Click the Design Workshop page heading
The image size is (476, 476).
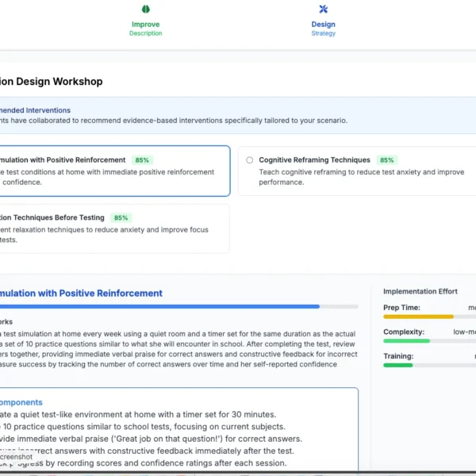(x=52, y=82)
